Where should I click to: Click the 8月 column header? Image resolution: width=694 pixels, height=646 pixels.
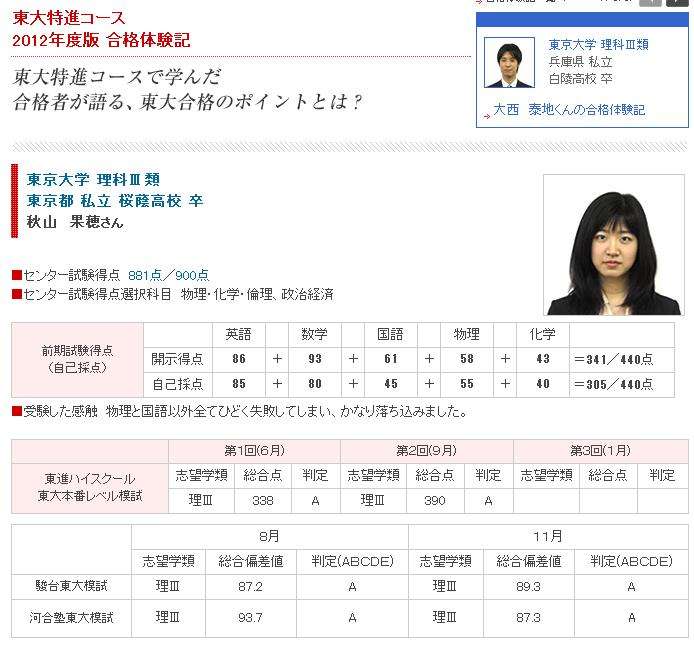click(x=270, y=537)
